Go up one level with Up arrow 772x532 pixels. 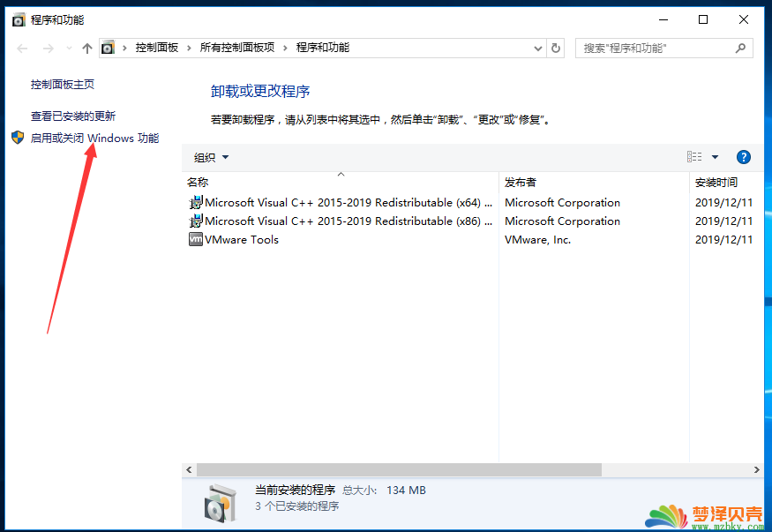click(x=87, y=49)
